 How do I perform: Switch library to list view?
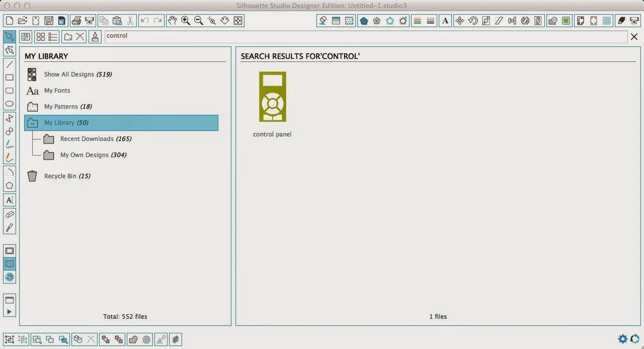coord(53,37)
